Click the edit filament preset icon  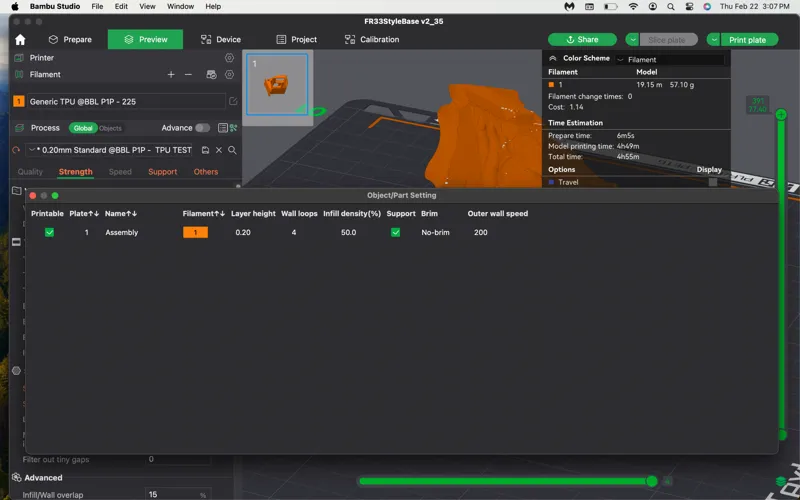[x=233, y=102]
